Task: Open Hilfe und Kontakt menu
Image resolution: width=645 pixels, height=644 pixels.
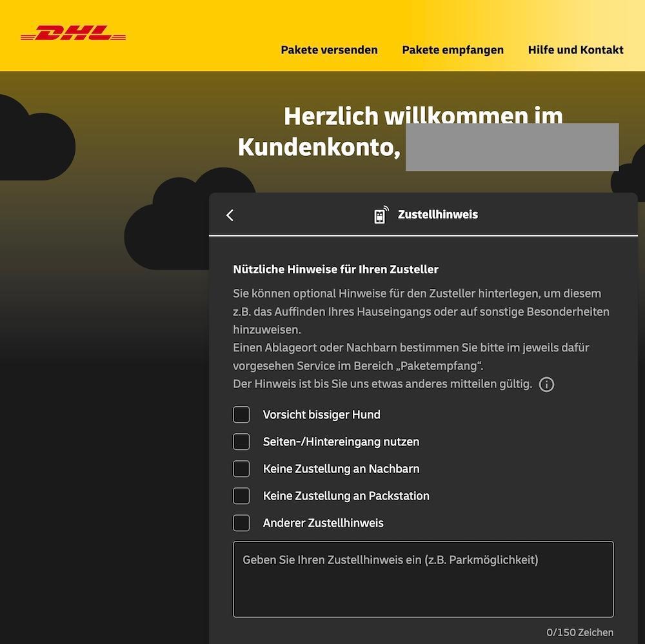Action: click(575, 50)
